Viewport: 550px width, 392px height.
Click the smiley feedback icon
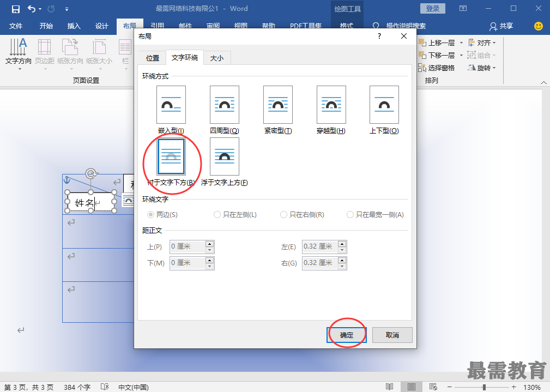pyautogui.click(x=539, y=26)
